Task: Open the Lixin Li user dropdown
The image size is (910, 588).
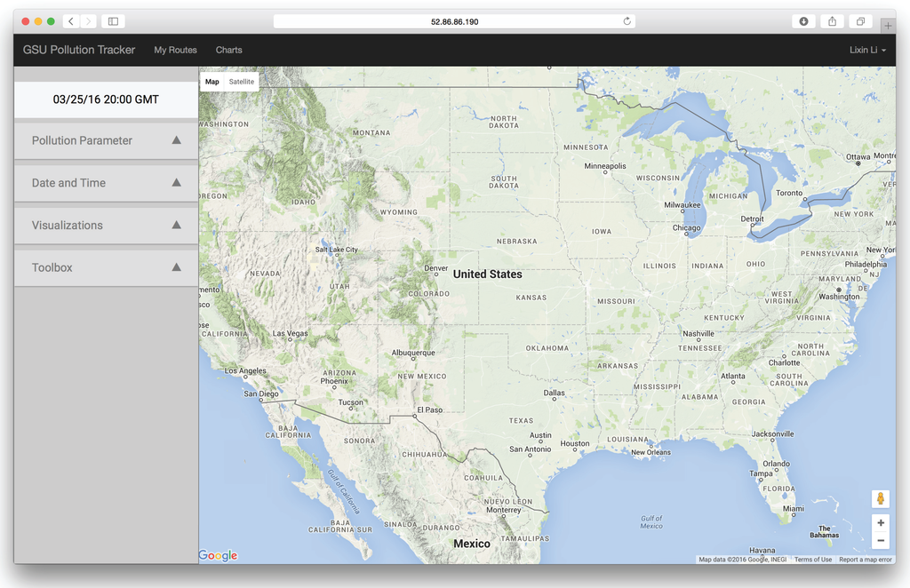Action: pos(867,50)
